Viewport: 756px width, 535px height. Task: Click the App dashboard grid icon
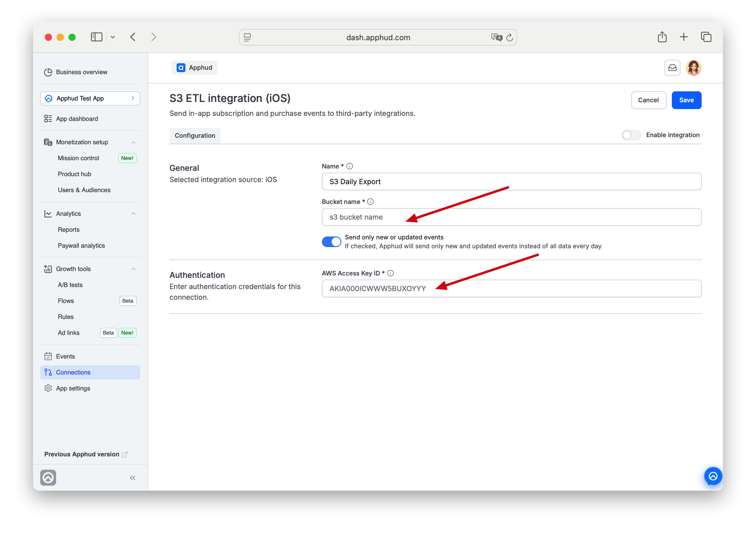pyautogui.click(x=48, y=119)
